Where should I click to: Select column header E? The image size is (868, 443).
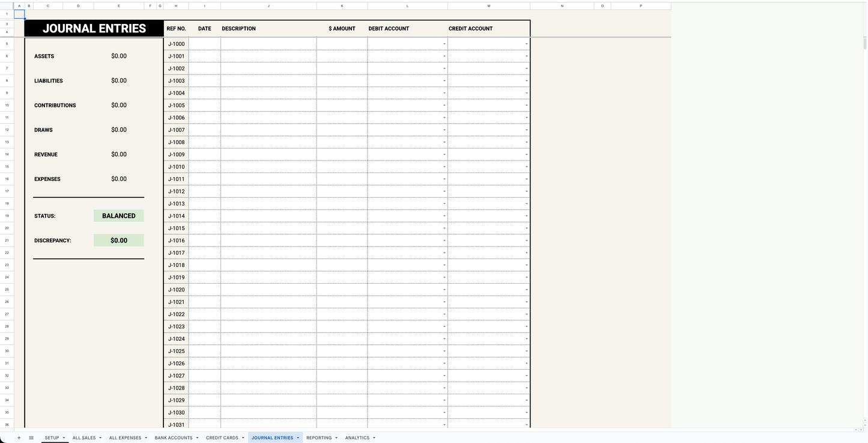(118, 5)
